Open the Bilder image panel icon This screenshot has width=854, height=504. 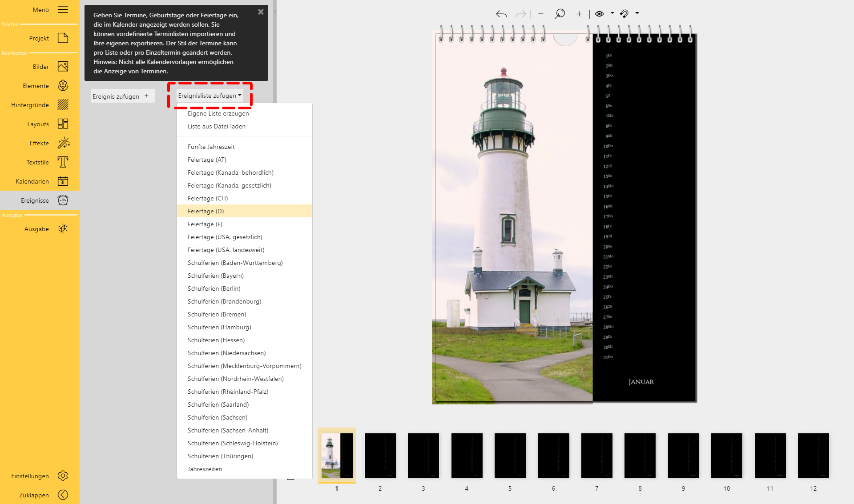click(63, 67)
